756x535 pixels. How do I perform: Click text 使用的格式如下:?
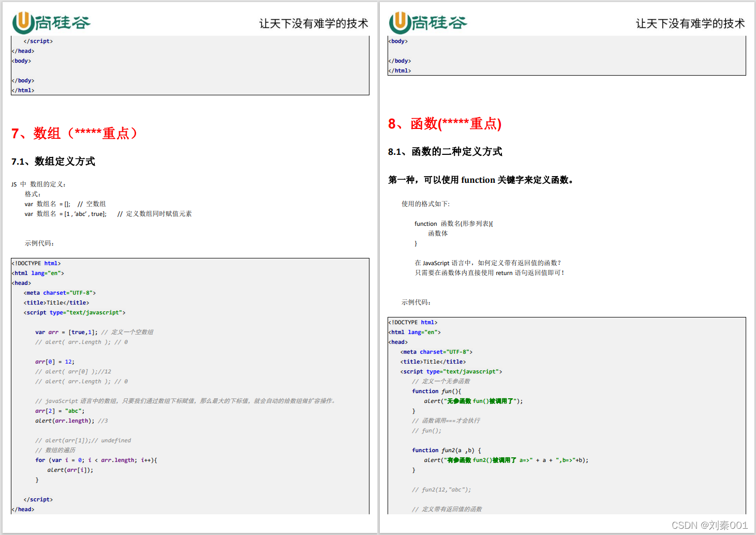point(426,204)
